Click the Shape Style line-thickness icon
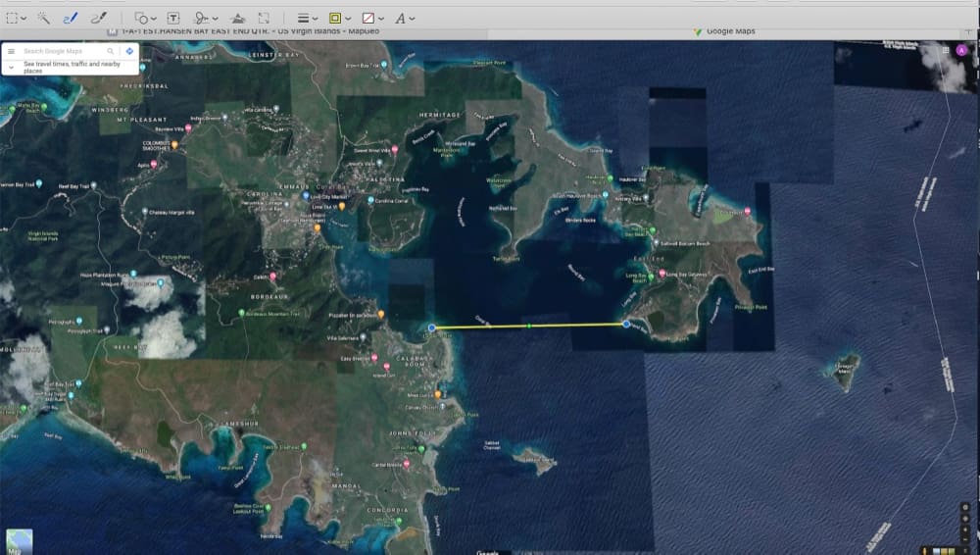The image size is (980, 555). point(303,19)
